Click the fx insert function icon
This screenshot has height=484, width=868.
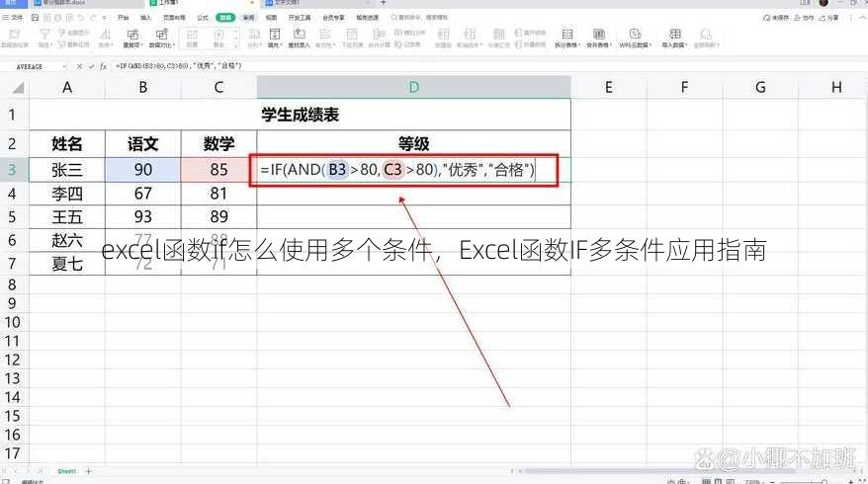tap(104, 66)
